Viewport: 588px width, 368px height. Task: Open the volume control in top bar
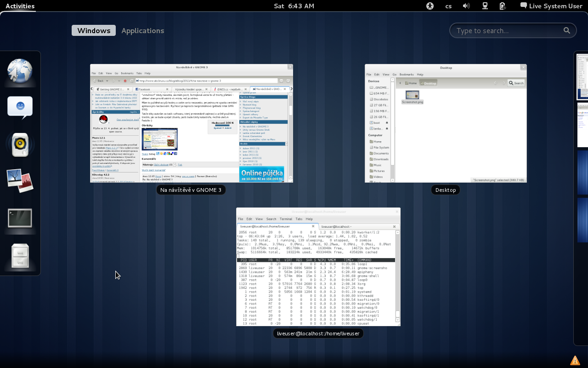(x=466, y=6)
